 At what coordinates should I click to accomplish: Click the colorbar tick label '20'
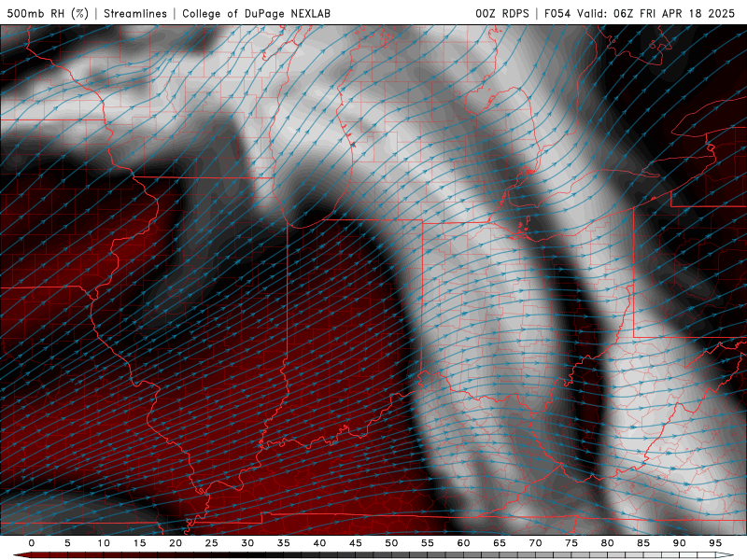pos(176,543)
